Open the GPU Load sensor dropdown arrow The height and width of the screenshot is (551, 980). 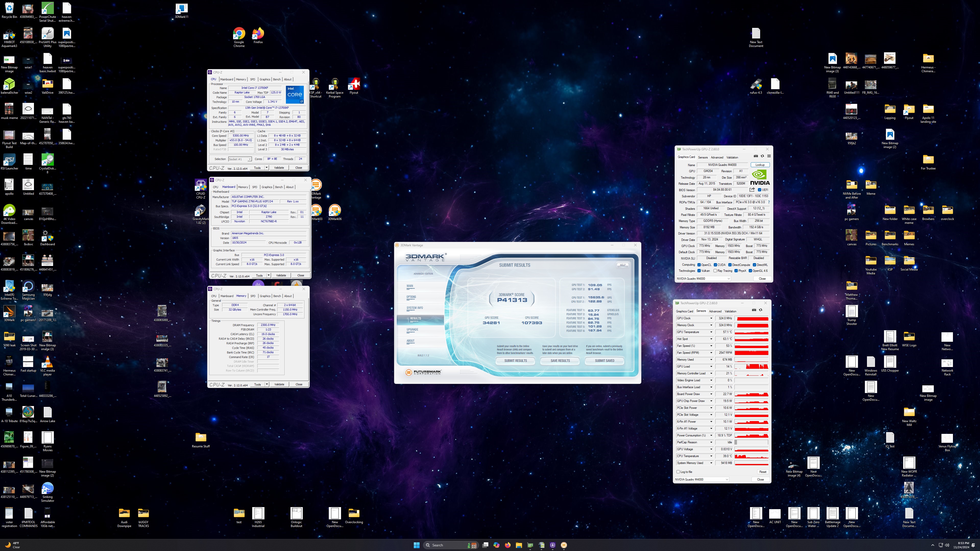[x=711, y=366]
